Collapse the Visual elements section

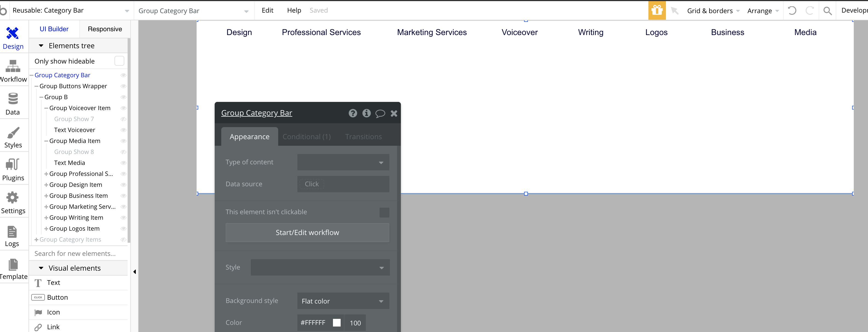(41, 268)
